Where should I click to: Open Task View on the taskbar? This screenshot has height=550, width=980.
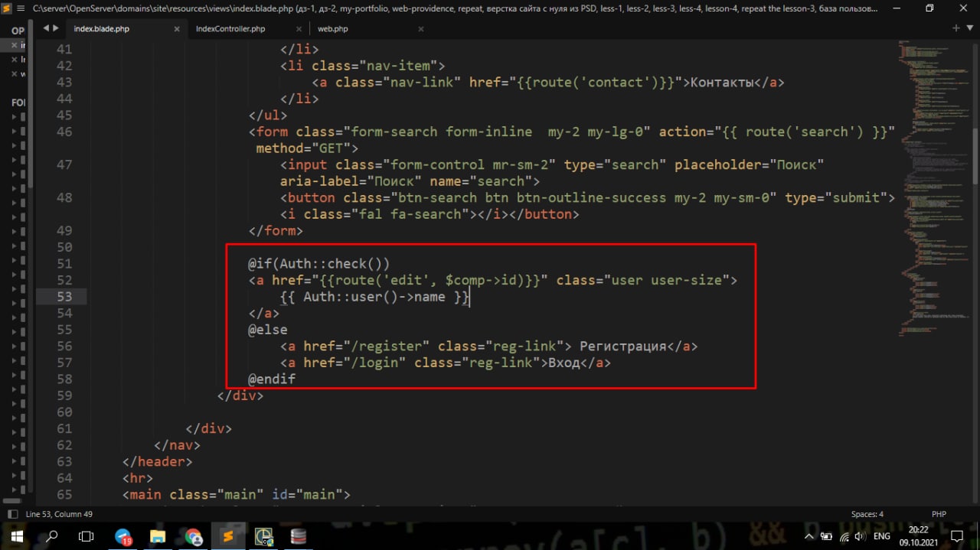pos(87,536)
